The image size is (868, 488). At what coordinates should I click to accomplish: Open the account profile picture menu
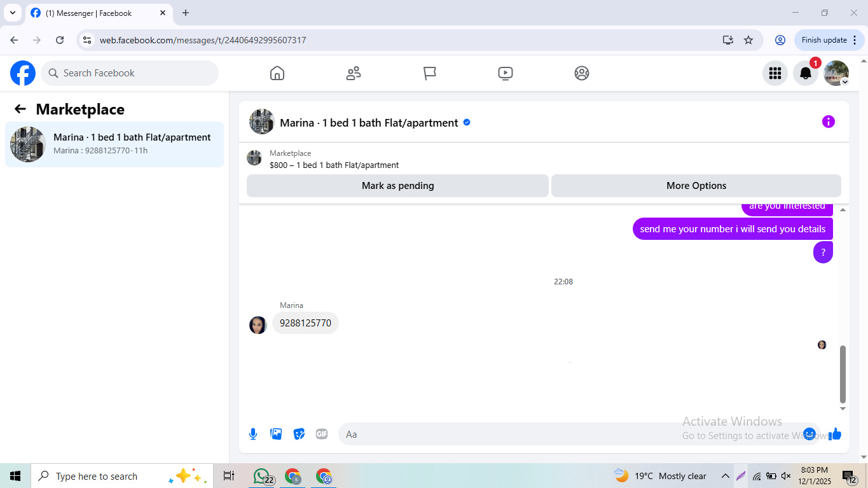(836, 73)
